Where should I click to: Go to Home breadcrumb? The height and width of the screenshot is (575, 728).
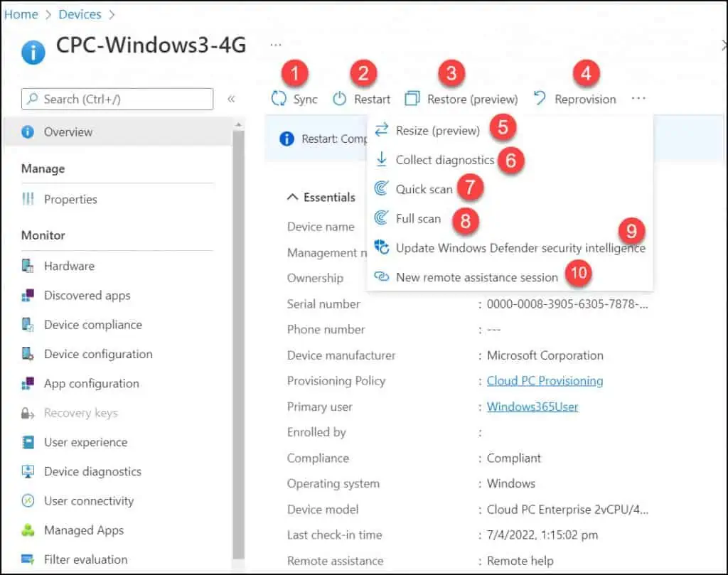[21, 14]
